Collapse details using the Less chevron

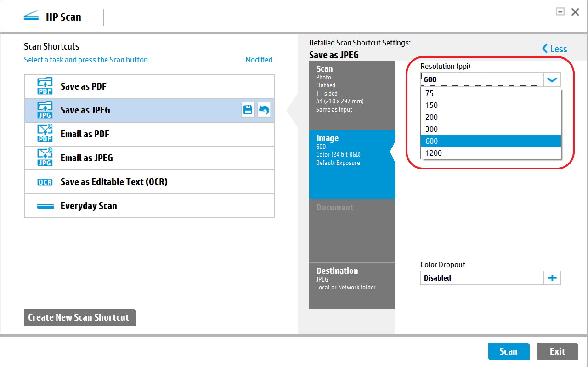(x=554, y=49)
